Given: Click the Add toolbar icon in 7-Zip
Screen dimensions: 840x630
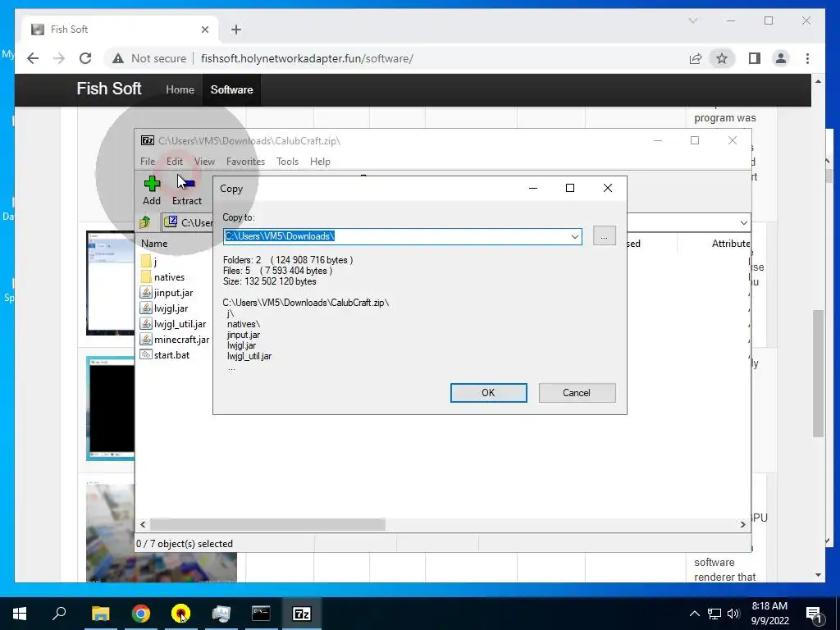Looking at the screenshot, I should (152, 185).
